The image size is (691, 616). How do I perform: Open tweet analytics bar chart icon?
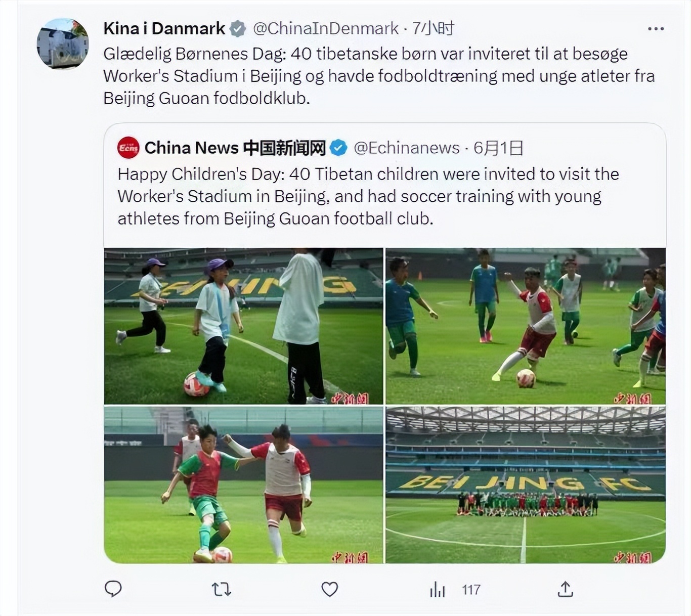coord(438,589)
